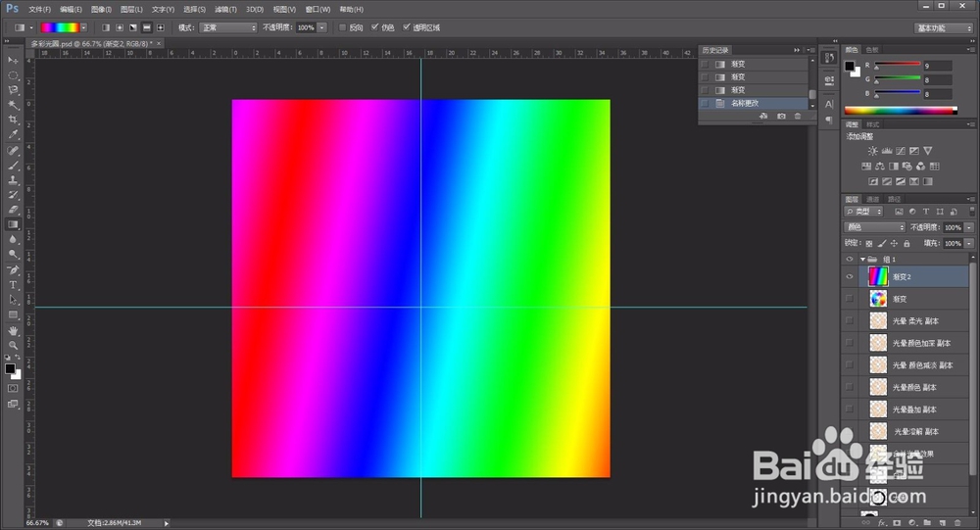Open the Character panel icon

click(x=829, y=105)
